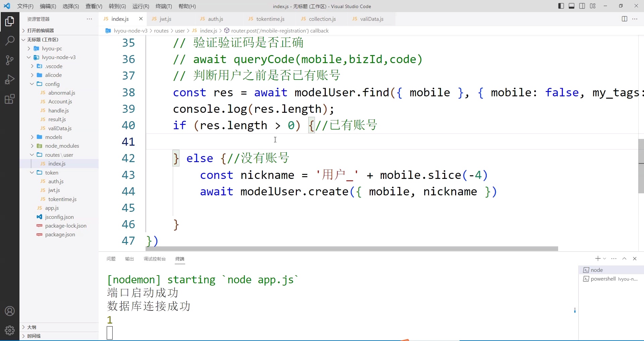Close the index.js editor tab
Screen dimensions: 644x341
click(141, 19)
